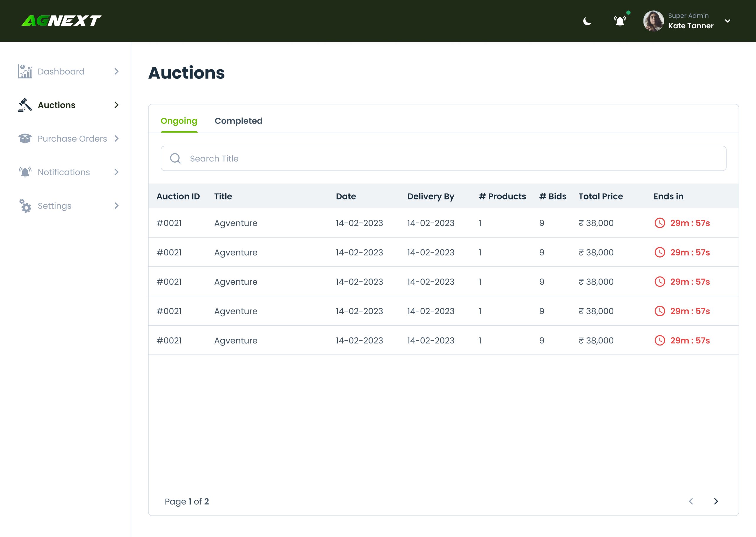This screenshot has width=756, height=537.
Task: Click ₹ 38,000 in the third row
Action: [596, 282]
